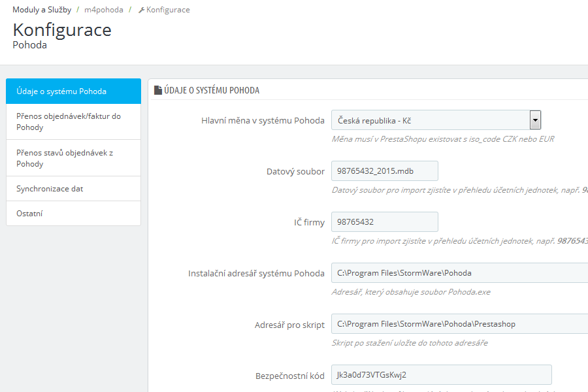588x392 pixels.
Task: Click hint 'IČ firmy pro import zjistíte'
Action: (460, 241)
